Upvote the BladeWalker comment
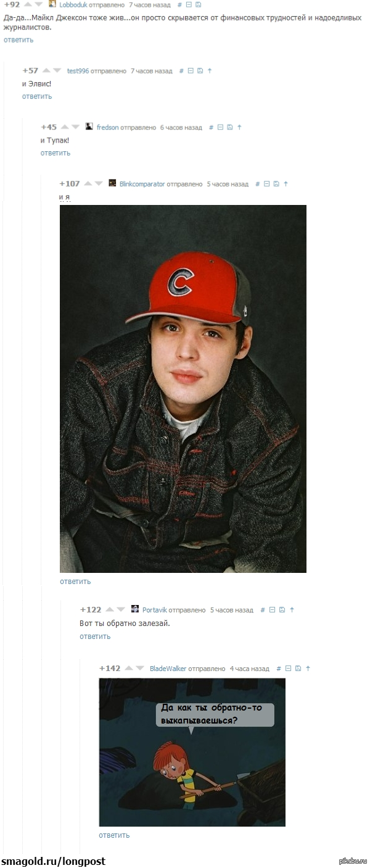Screen dimensions: 370x868 point(128,669)
